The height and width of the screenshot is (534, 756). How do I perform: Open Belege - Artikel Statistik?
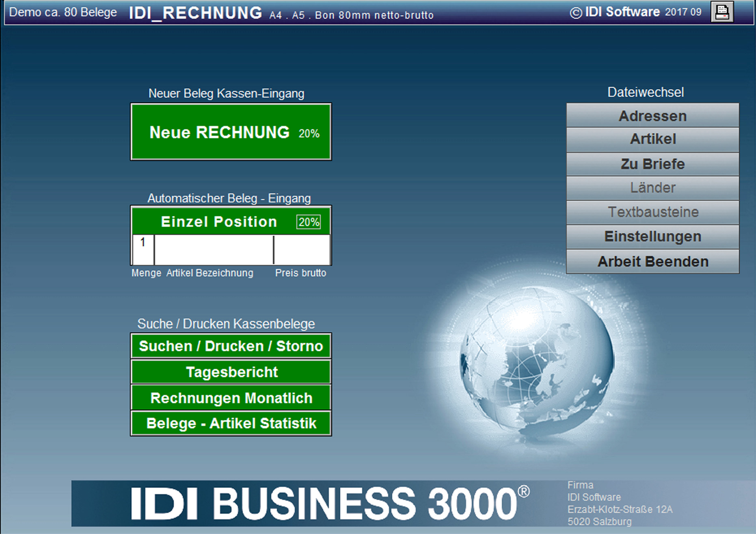coord(231,423)
